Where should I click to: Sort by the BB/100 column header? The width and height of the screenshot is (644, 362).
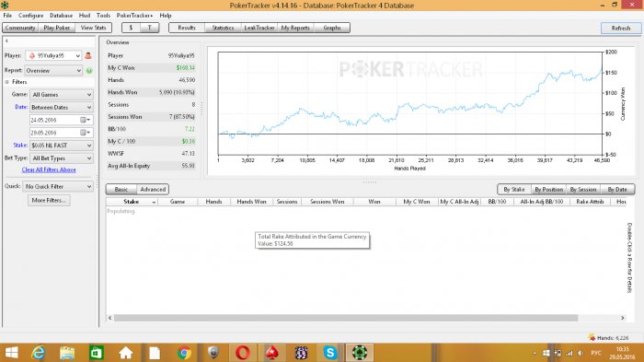tap(497, 202)
